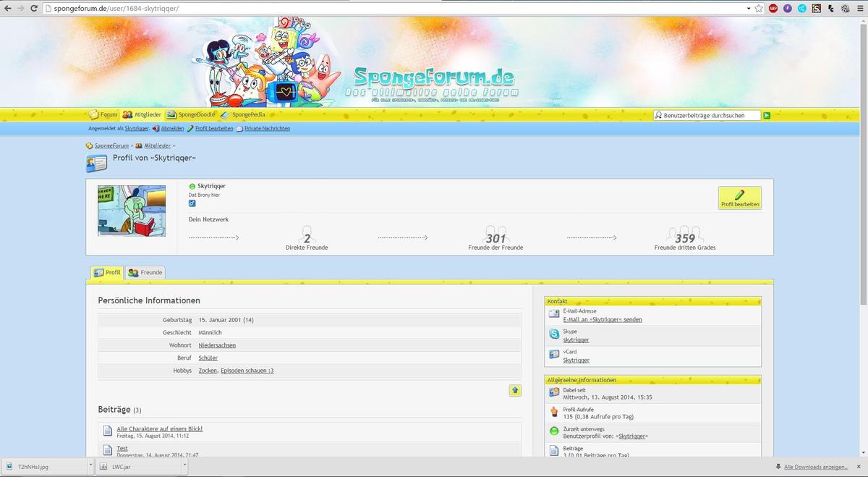Click the Niedersachsen location link
868x477 pixels.
pyautogui.click(x=217, y=345)
